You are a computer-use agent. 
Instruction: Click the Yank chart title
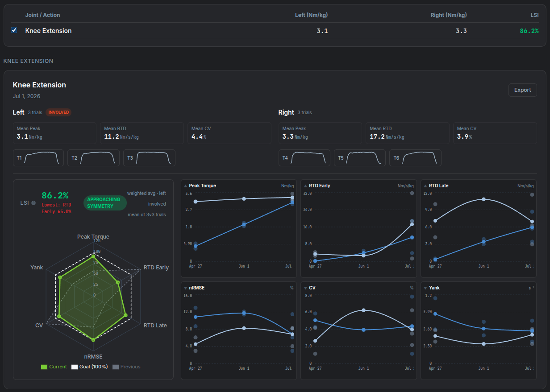434,288
